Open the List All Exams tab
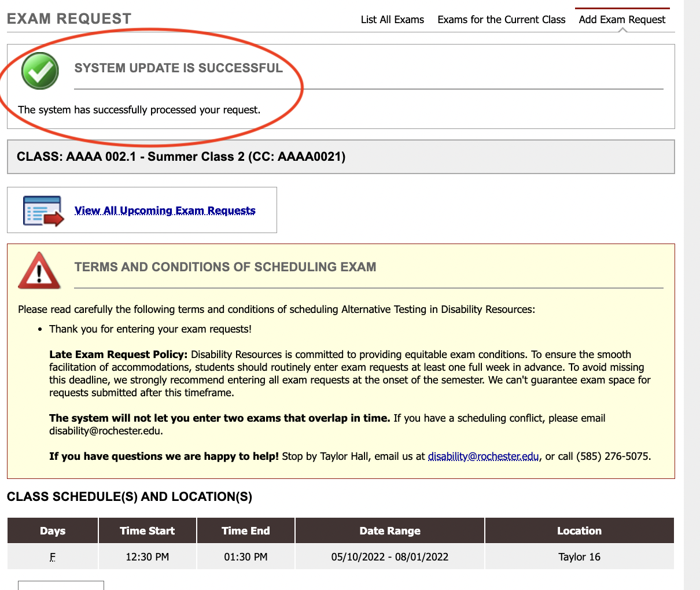This screenshot has height=590, width=700. coord(392,20)
